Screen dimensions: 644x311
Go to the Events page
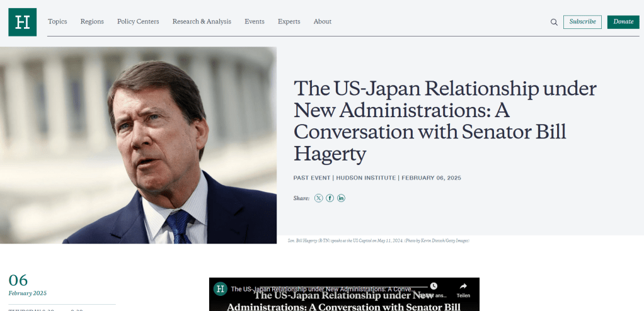click(x=255, y=22)
